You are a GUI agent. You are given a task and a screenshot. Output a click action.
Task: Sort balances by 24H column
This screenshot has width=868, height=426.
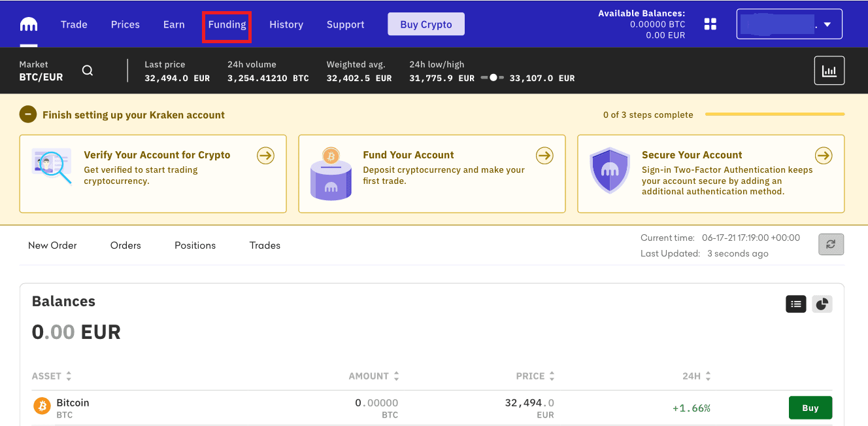pos(697,376)
